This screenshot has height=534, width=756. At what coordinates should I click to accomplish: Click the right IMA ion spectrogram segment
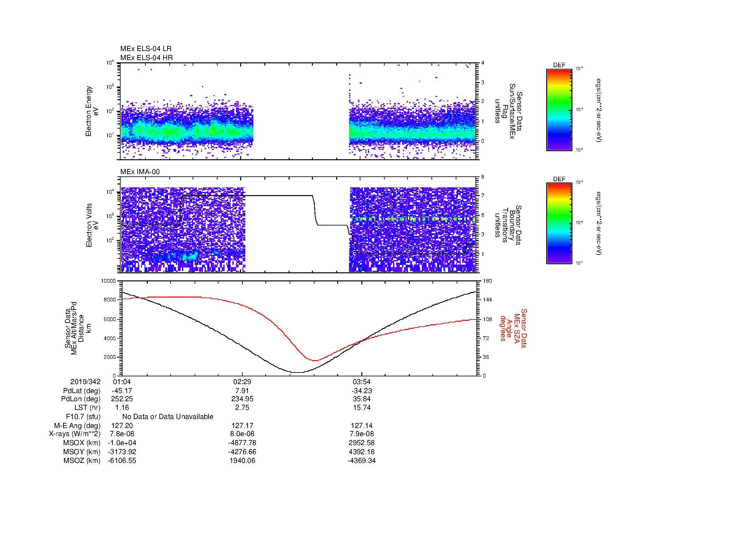[412, 230]
